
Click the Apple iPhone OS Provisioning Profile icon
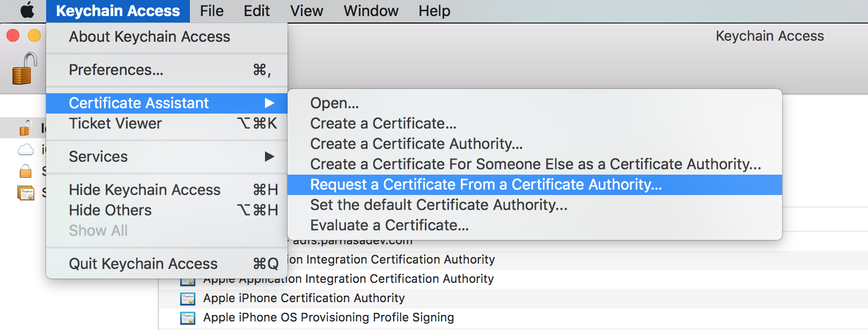pos(188,318)
